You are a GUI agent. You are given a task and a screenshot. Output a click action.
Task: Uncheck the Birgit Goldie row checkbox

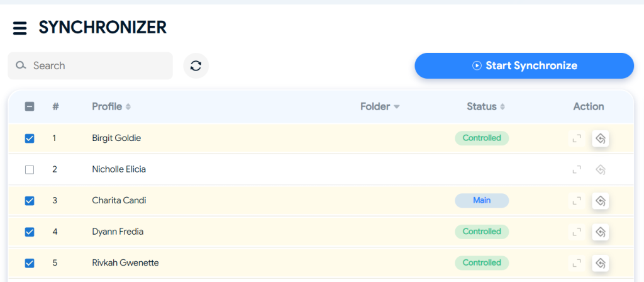tap(30, 138)
